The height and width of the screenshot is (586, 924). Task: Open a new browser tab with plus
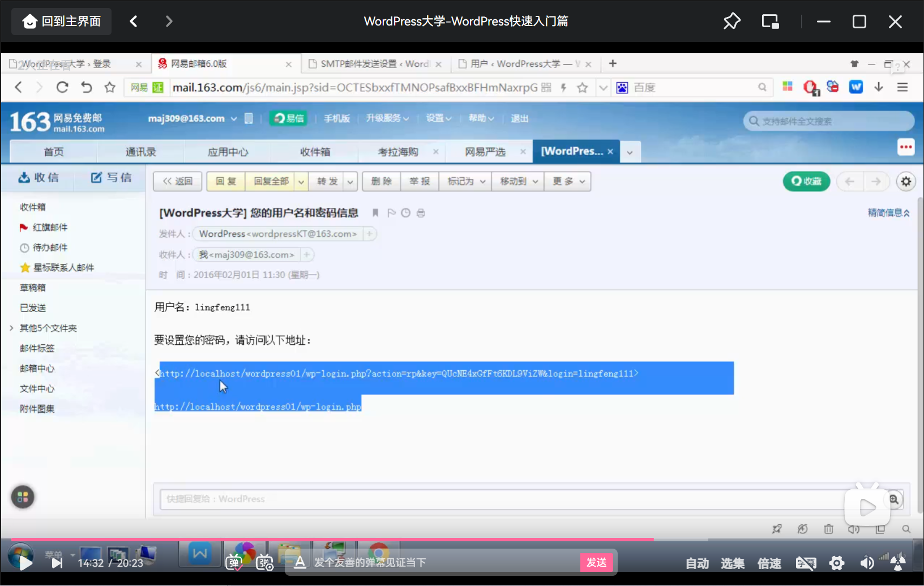pos(613,63)
